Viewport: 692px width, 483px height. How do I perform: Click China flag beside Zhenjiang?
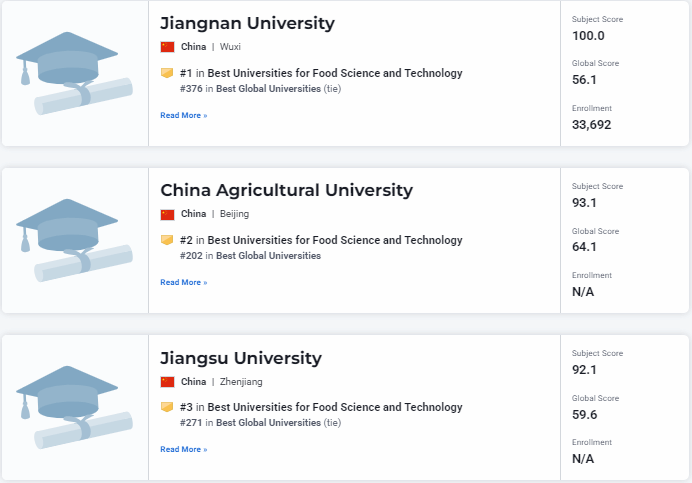pyautogui.click(x=167, y=381)
